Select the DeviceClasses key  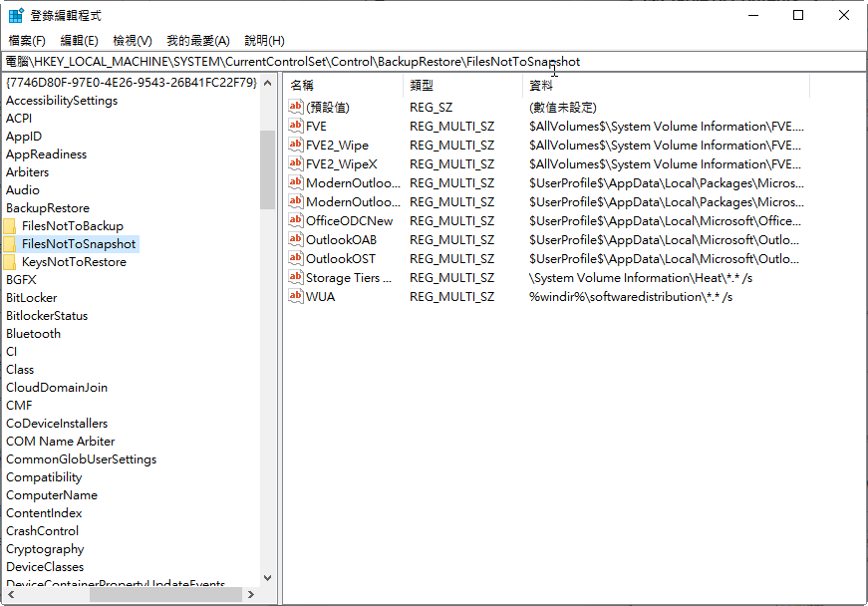45,567
